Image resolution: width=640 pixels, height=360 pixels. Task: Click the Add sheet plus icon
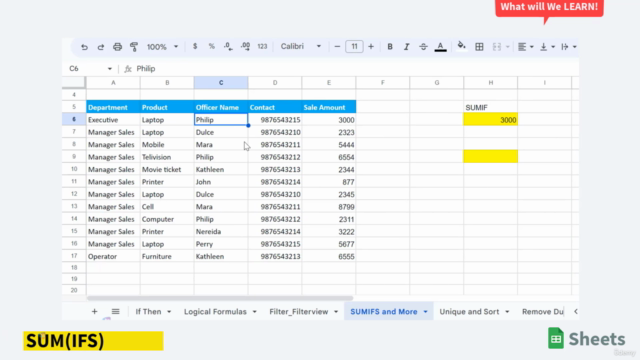(94, 312)
